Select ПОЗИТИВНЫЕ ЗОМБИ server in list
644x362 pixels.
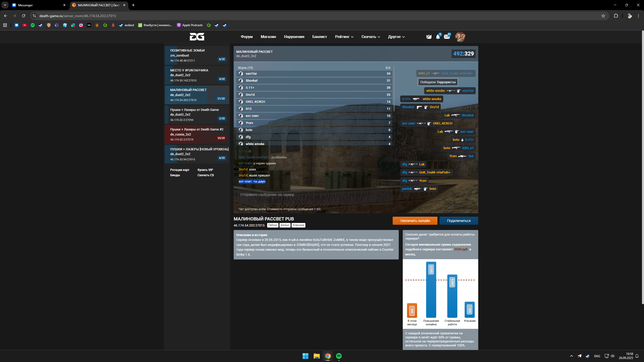point(197,55)
